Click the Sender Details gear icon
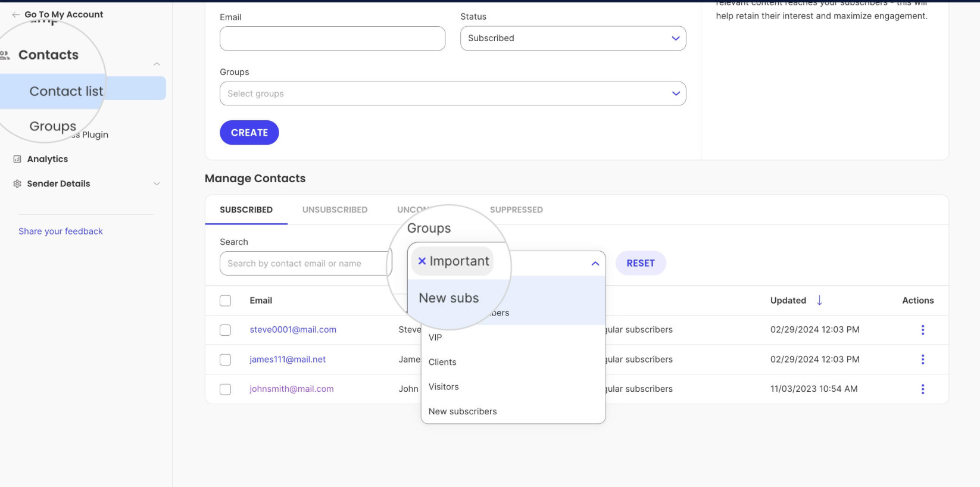This screenshot has width=980, height=487. (17, 183)
